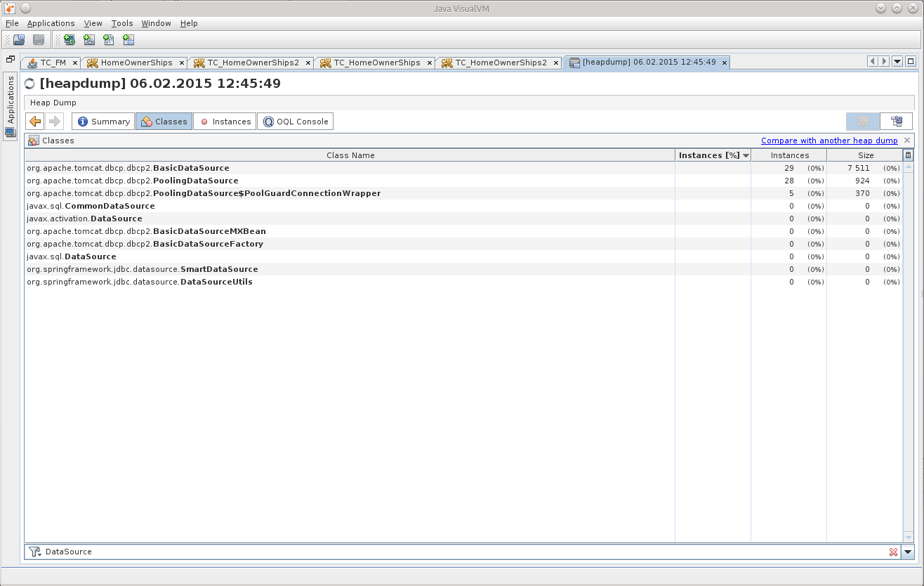The height and width of the screenshot is (586, 924).
Task: Click the Java VisualVM title bar logo
Action: pyautogui.click(x=8, y=8)
